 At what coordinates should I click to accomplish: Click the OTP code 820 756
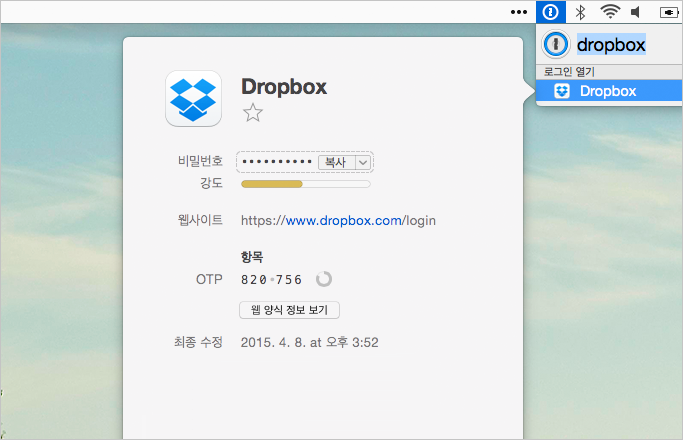[271, 280]
